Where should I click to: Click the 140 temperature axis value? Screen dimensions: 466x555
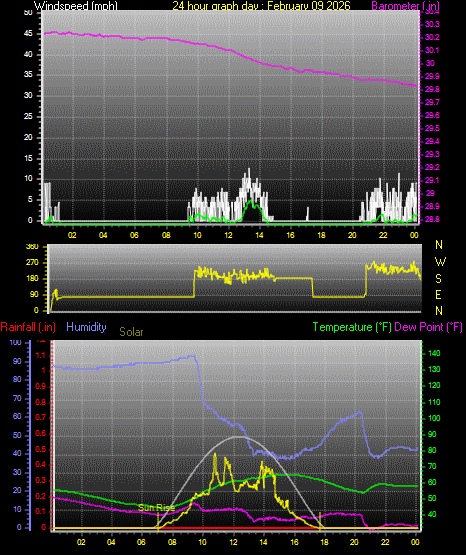[x=434, y=353]
